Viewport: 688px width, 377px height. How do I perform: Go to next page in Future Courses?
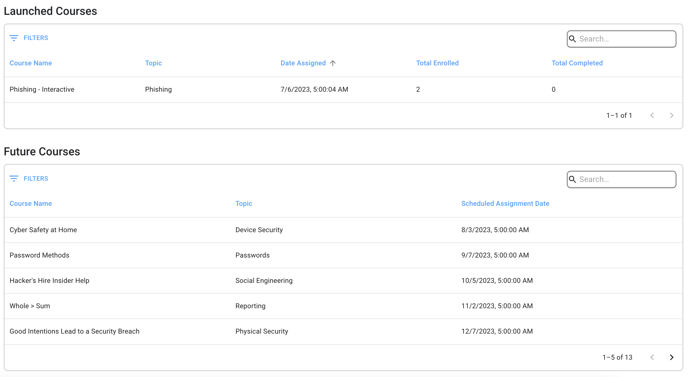point(671,357)
